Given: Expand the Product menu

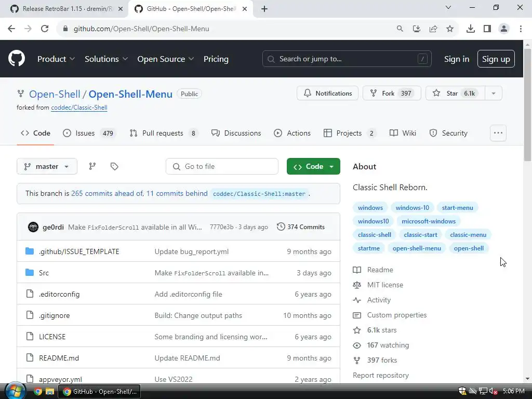Looking at the screenshot, I should tap(56, 59).
